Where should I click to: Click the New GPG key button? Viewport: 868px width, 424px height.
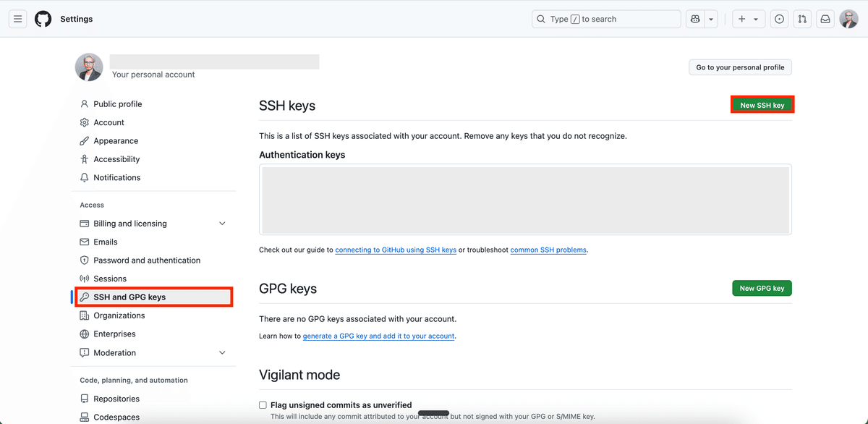762,288
